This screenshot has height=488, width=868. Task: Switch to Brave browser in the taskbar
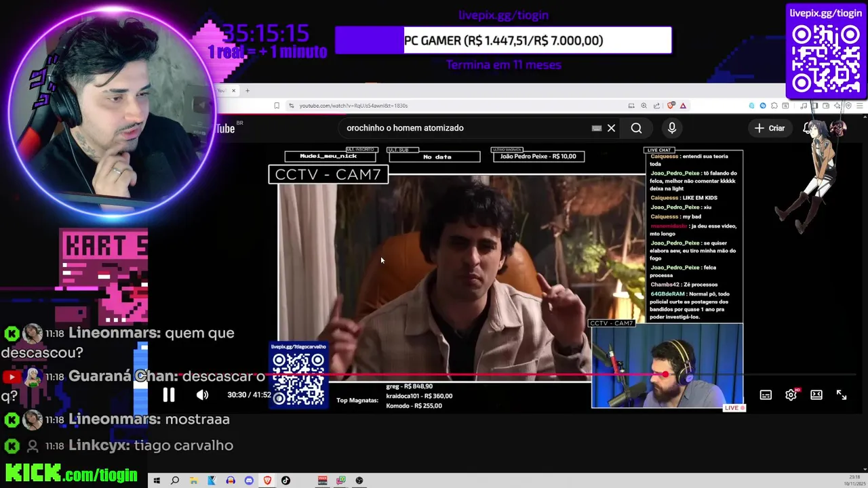click(x=267, y=481)
